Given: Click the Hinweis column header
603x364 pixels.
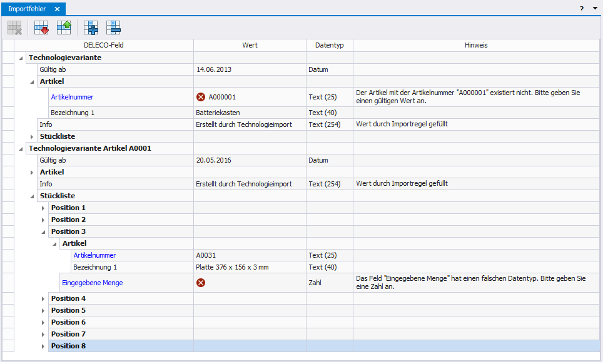Looking at the screenshot, I should (475, 45).
